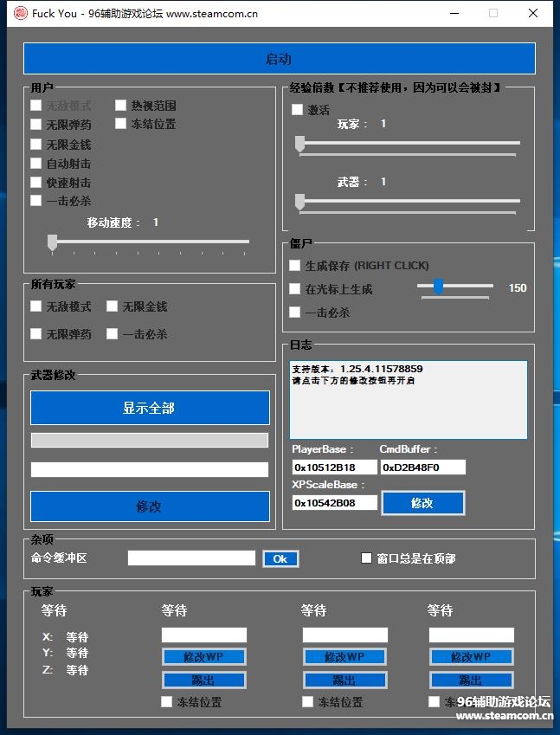Image resolution: width=560 pixels, height=735 pixels.
Task: Check 冻结位置 for the second player
Action: [166, 701]
